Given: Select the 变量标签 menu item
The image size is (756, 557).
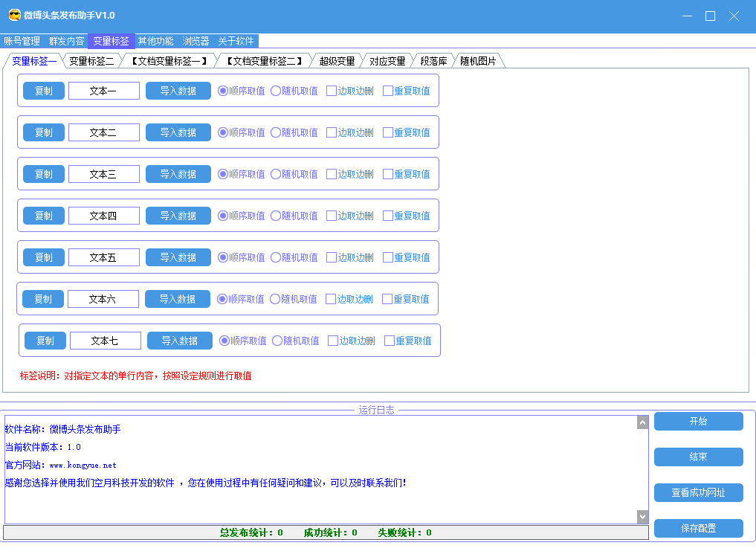Looking at the screenshot, I should click(x=111, y=41).
